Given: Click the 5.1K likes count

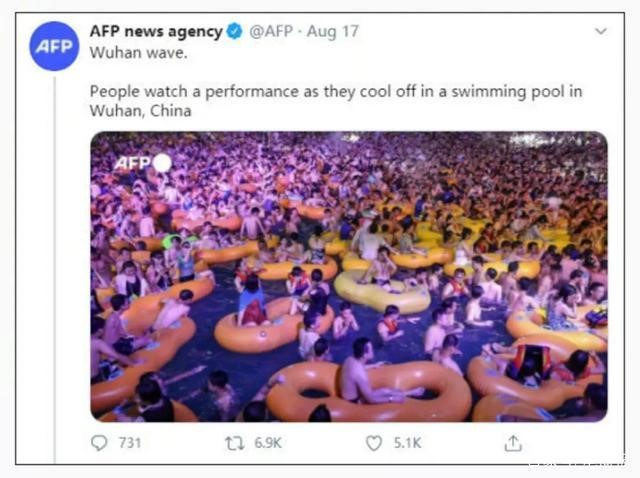Looking at the screenshot, I should pyautogui.click(x=404, y=442).
